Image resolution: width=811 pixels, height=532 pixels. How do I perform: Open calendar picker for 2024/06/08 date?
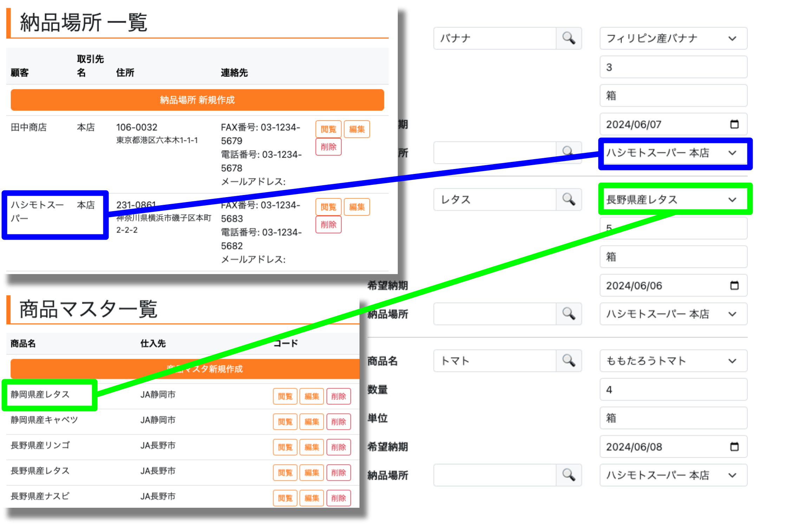point(734,447)
